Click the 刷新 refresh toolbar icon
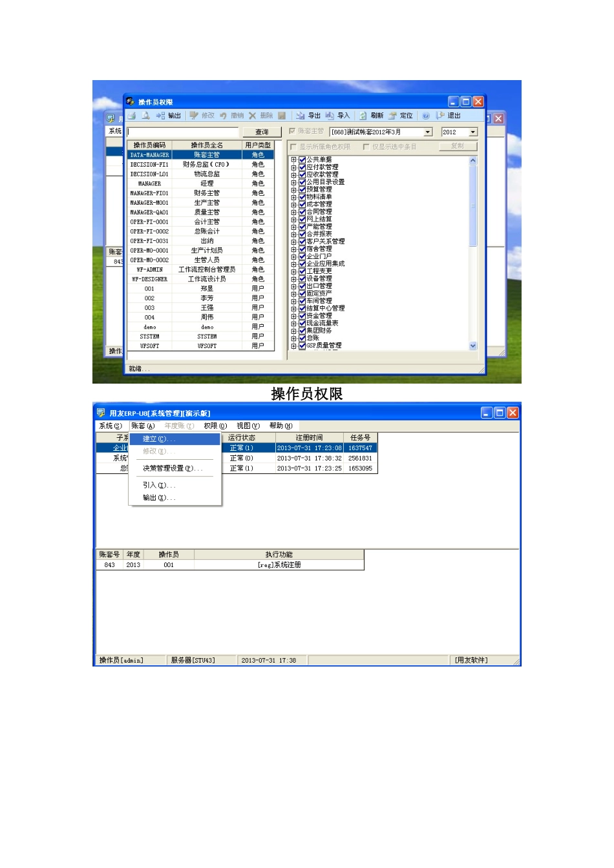 pyautogui.click(x=371, y=116)
